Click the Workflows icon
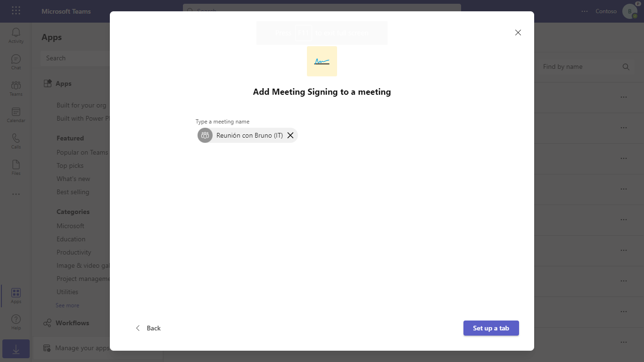The height and width of the screenshot is (362, 644). [47, 323]
